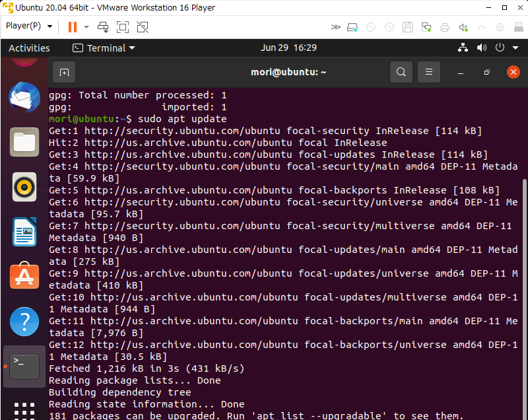Open the terminal hamburger menu

pos(428,72)
